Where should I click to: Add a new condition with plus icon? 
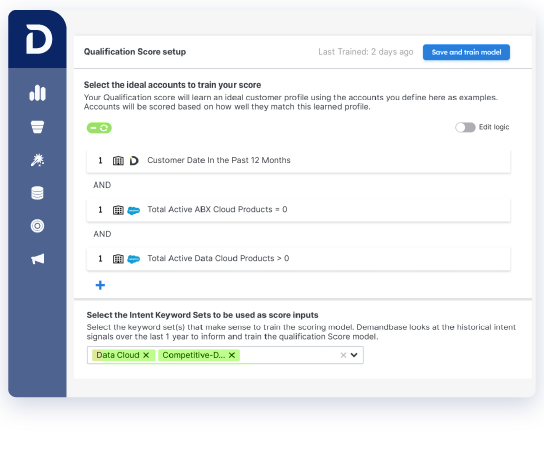coord(100,285)
